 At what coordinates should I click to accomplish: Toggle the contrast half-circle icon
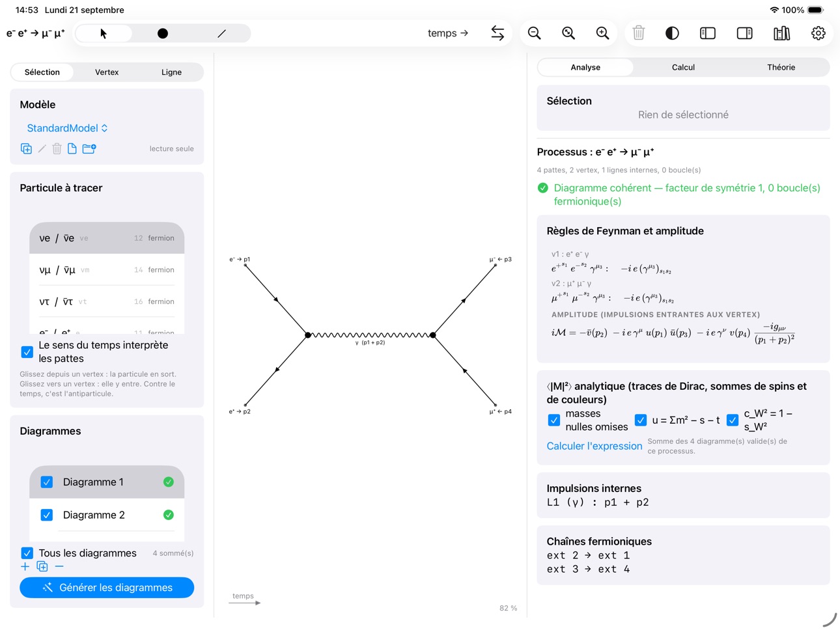coord(672,33)
